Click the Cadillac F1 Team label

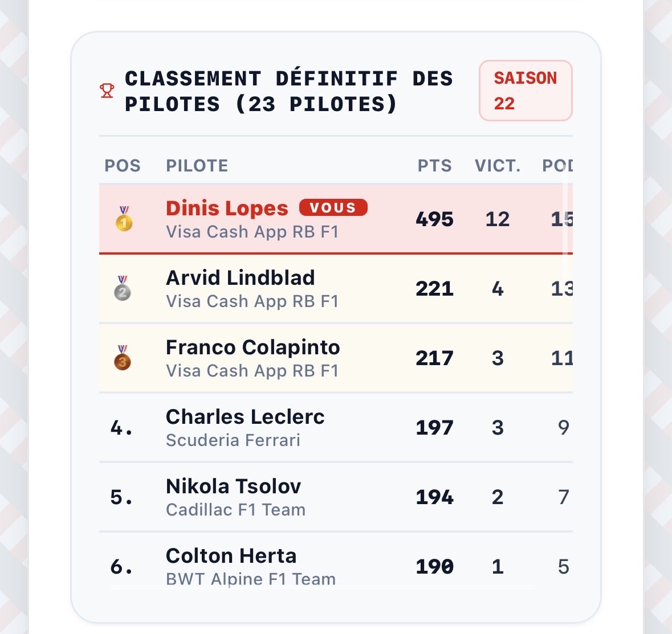(236, 510)
